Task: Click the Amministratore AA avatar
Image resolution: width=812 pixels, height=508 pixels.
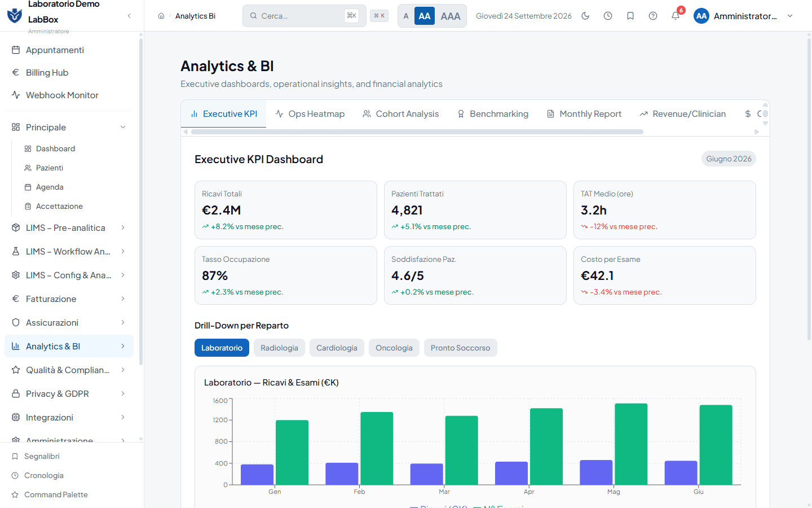Action: coord(701,16)
